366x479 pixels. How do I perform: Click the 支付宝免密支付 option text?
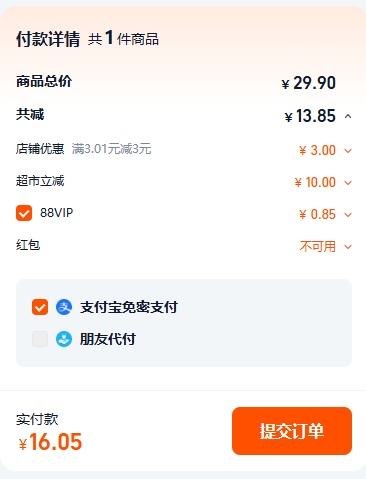click(129, 307)
